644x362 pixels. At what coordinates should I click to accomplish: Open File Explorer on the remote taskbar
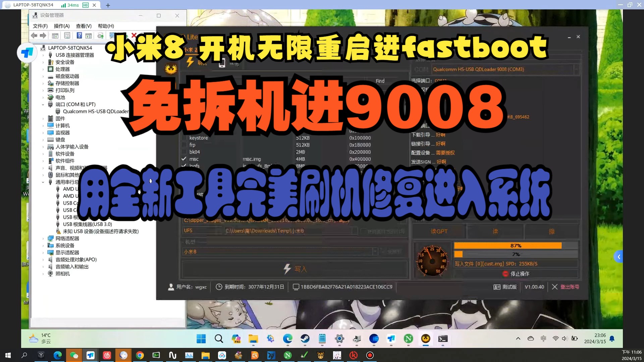coord(253,339)
